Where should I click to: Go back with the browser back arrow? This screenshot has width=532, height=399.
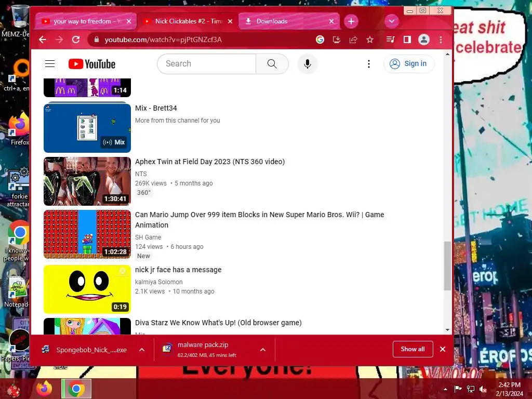pos(43,39)
